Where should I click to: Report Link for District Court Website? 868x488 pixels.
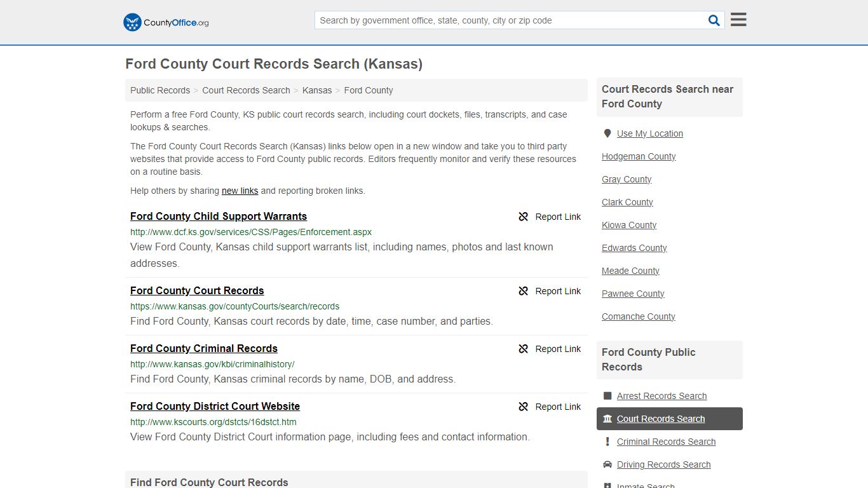(x=558, y=407)
